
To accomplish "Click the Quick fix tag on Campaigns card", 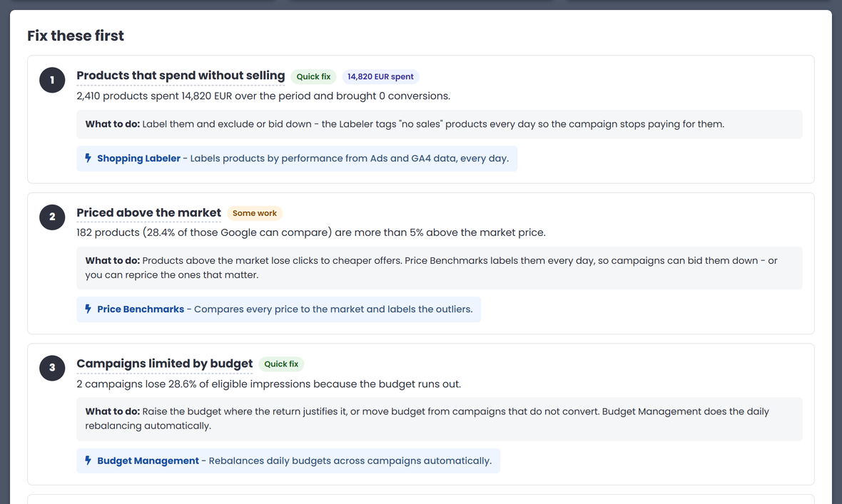I will (x=281, y=364).
